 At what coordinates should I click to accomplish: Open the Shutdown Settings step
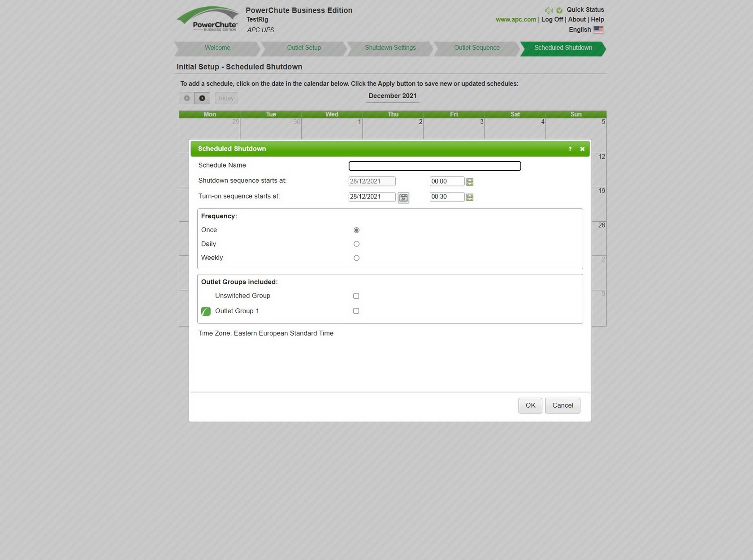pyautogui.click(x=390, y=48)
